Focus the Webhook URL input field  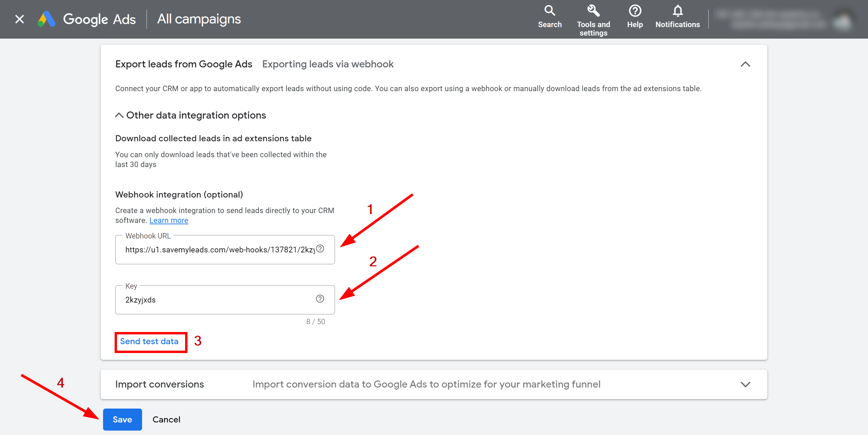(225, 250)
